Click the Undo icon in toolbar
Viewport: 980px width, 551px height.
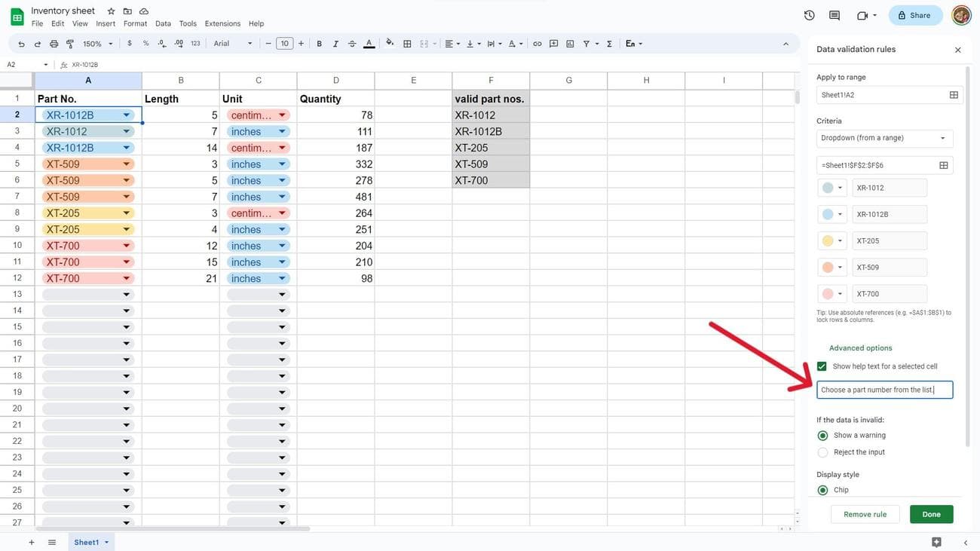point(21,44)
